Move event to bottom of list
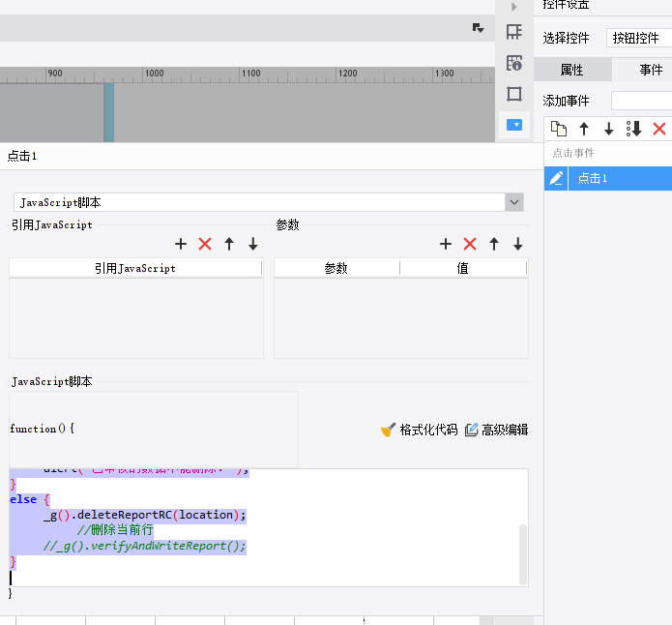This screenshot has width=672, height=625. [634, 129]
